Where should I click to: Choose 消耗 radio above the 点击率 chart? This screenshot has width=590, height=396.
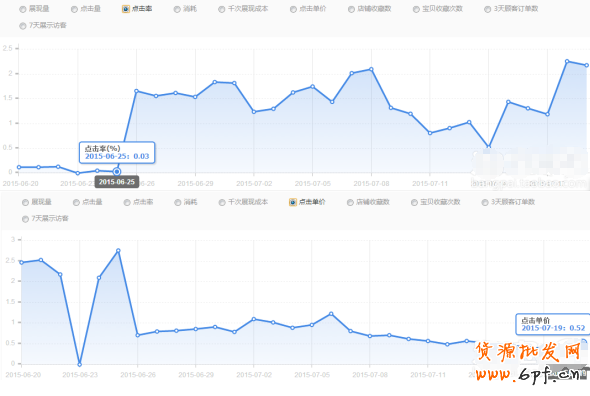tap(177, 9)
